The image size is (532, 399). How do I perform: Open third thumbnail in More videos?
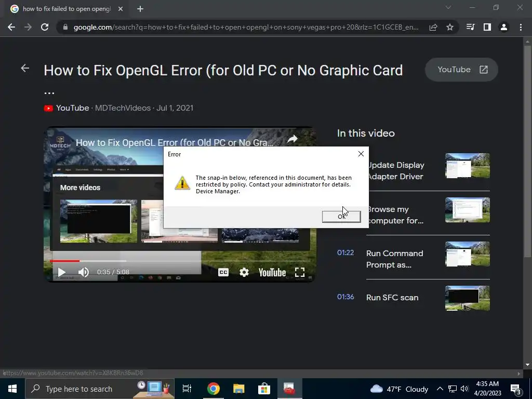pos(260,235)
